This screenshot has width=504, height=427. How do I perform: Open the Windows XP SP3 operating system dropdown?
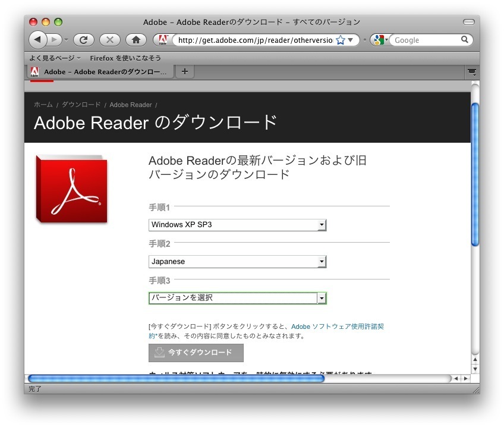238,225
